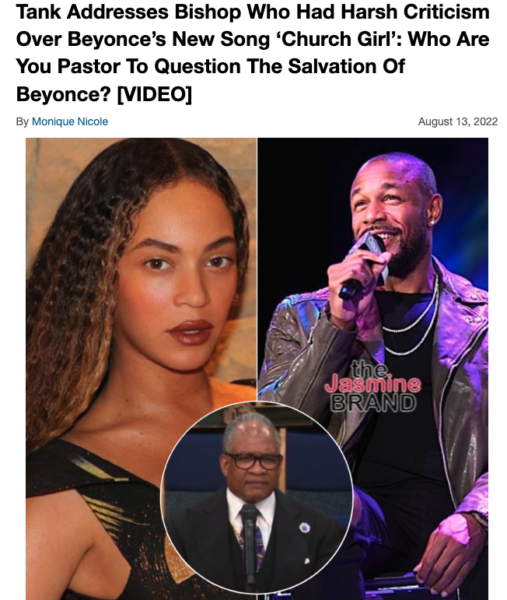Viewport: 507px width, 600px height.
Task: Click the handheld microphone in the right photo
Action: coord(364,266)
